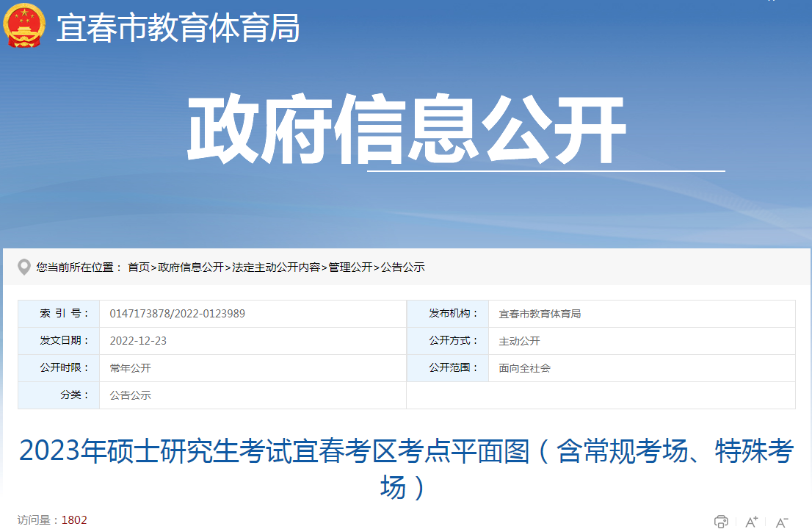
Task: Click the visit count 1802
Action: coord(74,520)
